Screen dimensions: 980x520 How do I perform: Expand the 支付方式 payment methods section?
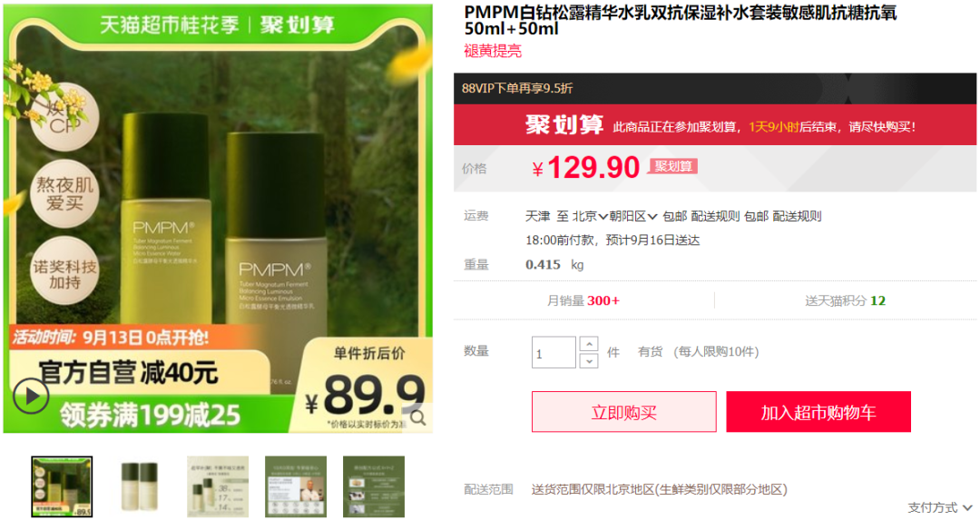pyautogui.click(x=940, y=507)
